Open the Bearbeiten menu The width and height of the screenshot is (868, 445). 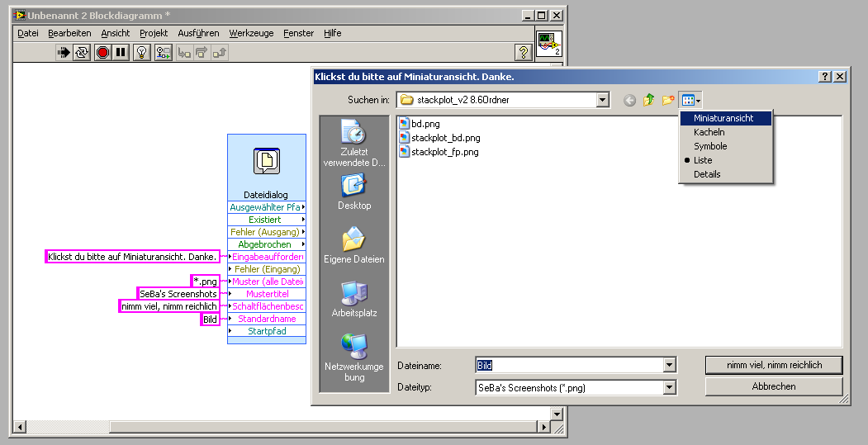(69, 33)
